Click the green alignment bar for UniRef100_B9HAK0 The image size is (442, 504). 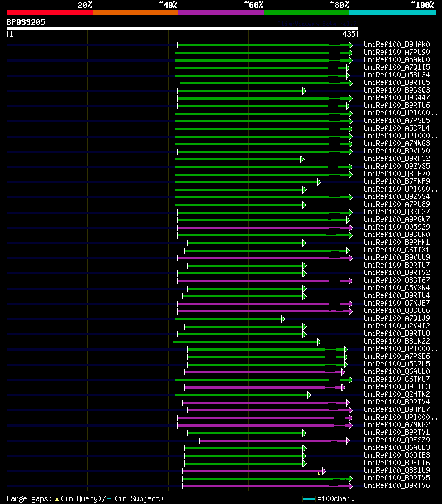pos(265,46)
